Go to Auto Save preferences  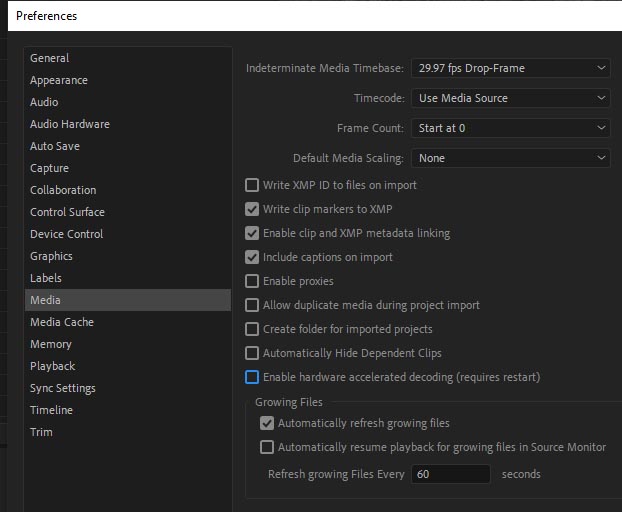click(54, 146)
